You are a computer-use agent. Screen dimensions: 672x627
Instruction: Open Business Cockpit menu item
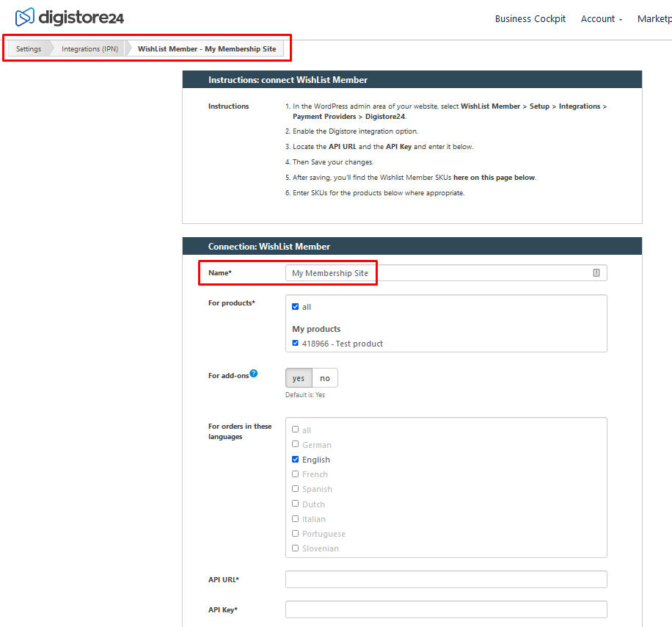point(530,19)
